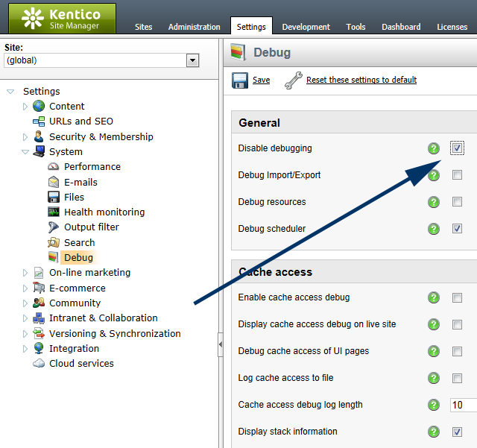Image resolution: width=477 pixels, height=448 pixels.
Task: Click the Cloud services cloud icon
Action: coord(39,363)
